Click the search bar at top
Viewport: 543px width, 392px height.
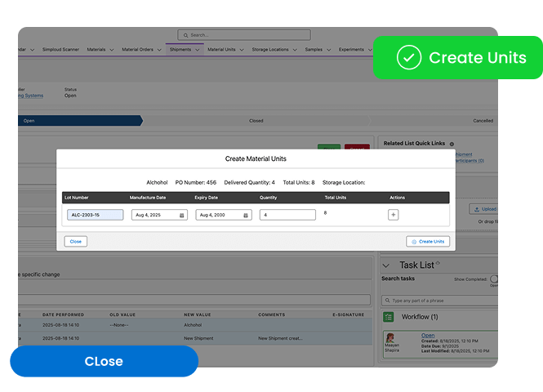244,35
